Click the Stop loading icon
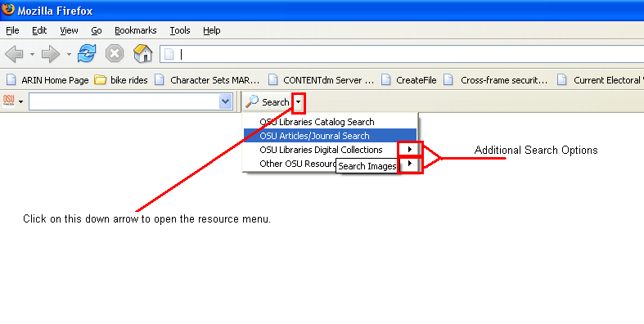This screenshot has height=324, width=644. (115, 53)
